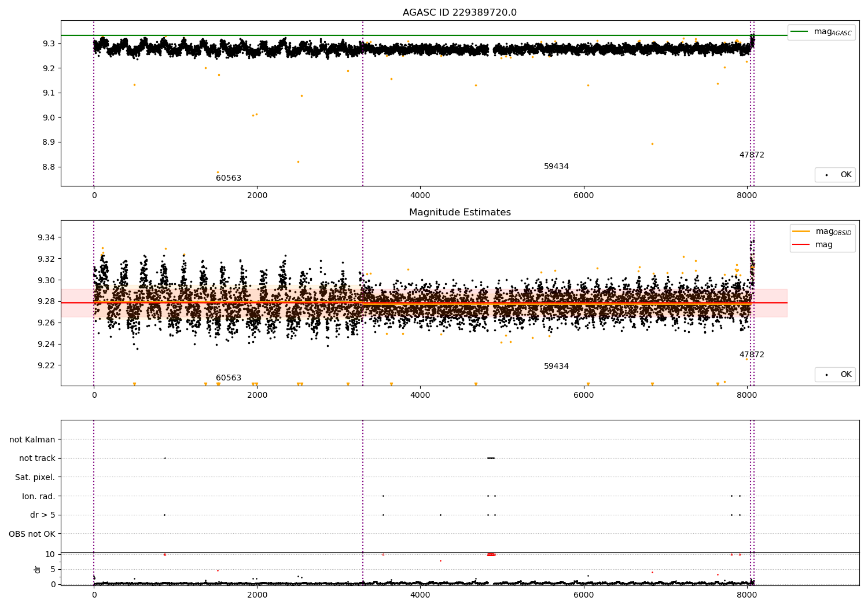The width and height of the screenshot is (868, 608).
Task: Click the lowest orange outlier point near 8.78 in the top plot
Action: (x=218, y=172)
